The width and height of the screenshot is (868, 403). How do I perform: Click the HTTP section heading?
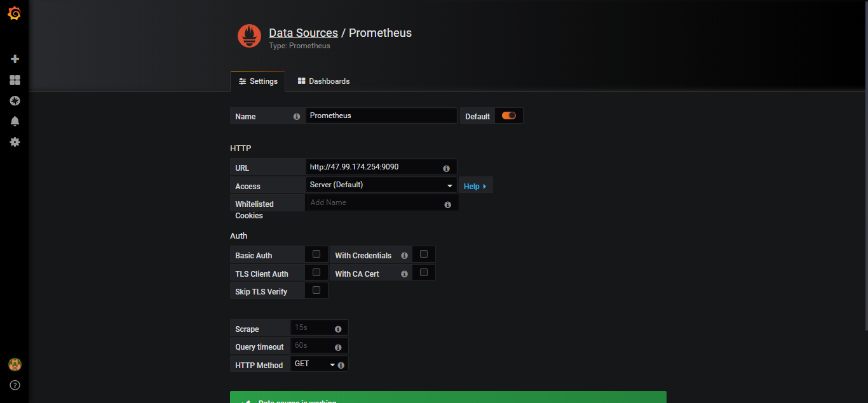click(241, 148)
